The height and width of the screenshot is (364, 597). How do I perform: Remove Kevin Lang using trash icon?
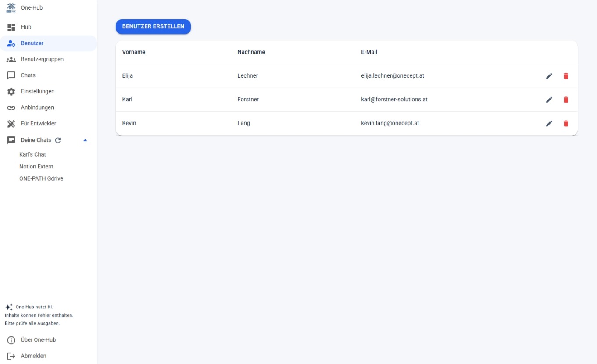point(566,123)
